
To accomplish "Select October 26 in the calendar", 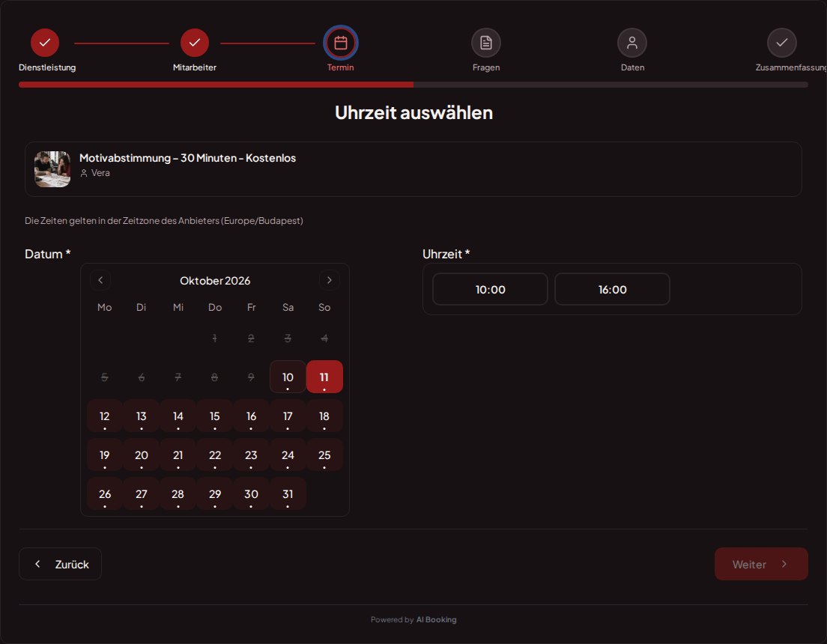I will tap(105, 494).
